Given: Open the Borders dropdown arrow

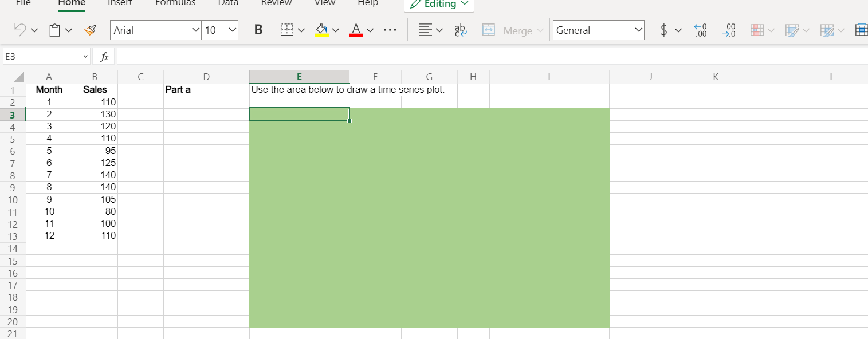Looking at the screenshot, I should click(x=302, y=30).
